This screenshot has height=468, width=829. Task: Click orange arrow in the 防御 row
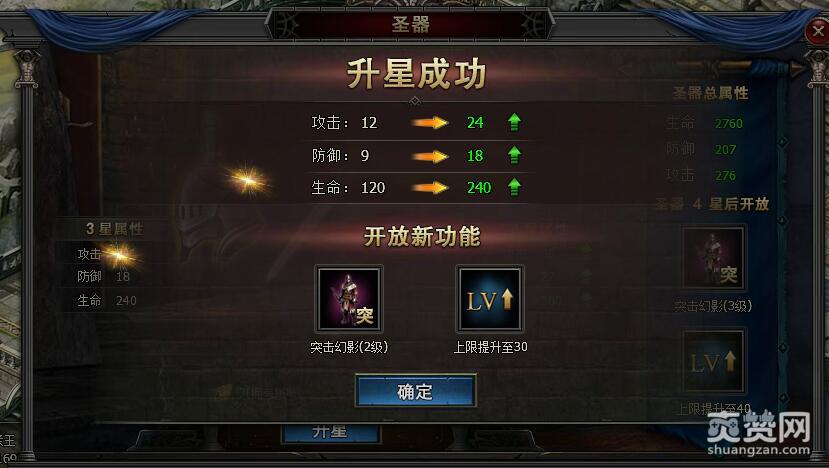tap(430, 156)
